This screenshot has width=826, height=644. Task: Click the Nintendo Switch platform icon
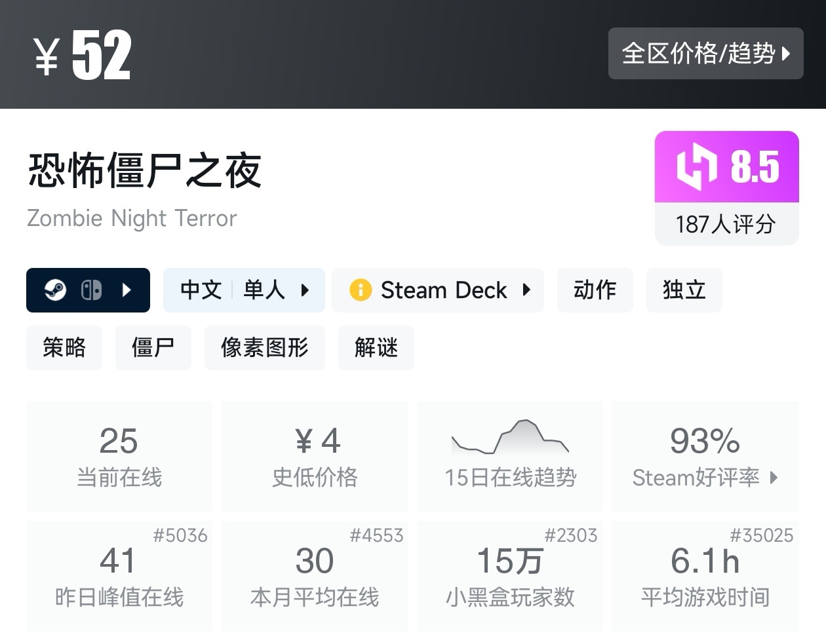(91, 290)
